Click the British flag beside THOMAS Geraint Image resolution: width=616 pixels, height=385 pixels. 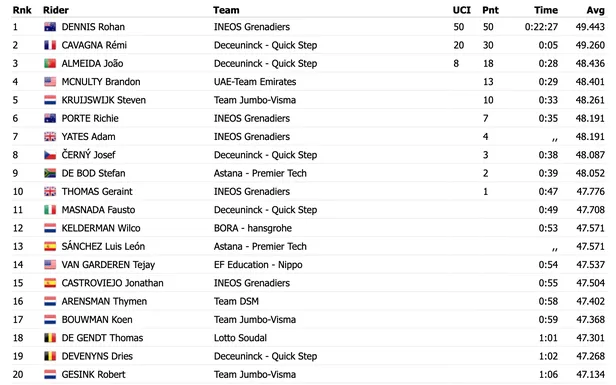pyautogui.click(x=50, y=191)
